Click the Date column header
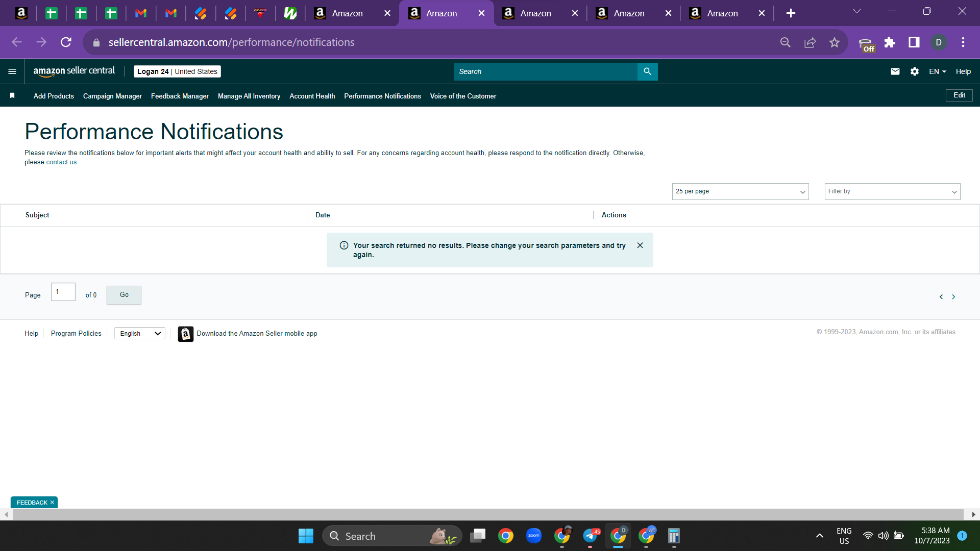Screen dimensions: 980x551 click(323, 215)
